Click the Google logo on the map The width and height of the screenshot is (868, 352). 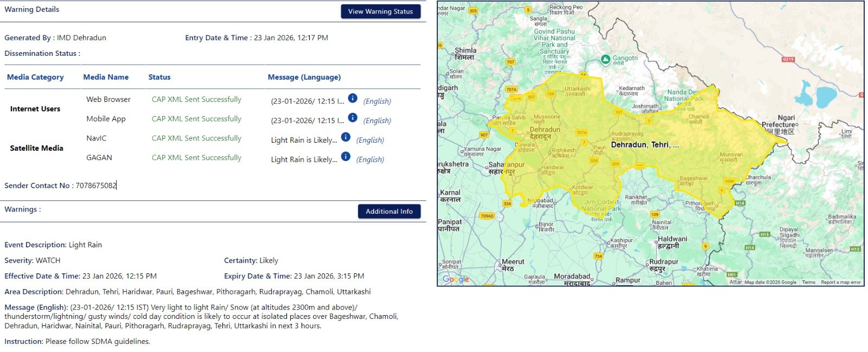[x=456, y=279]
